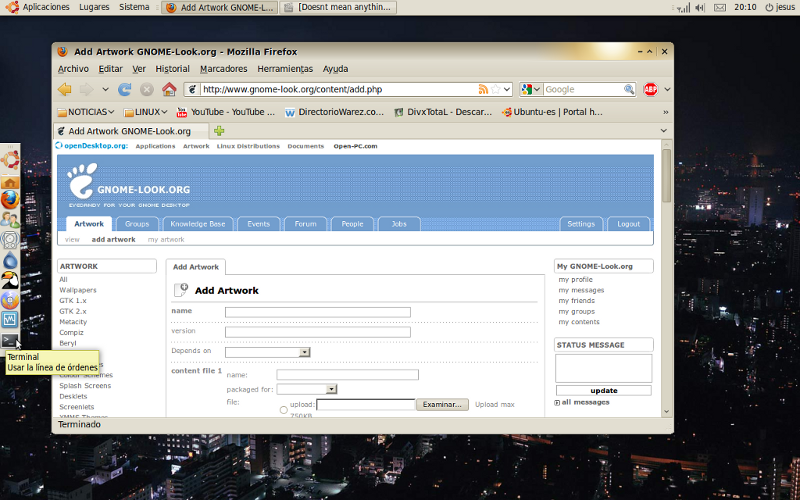Click the scrollbar down arrow

pyautogui.click(x=666, y=411)
